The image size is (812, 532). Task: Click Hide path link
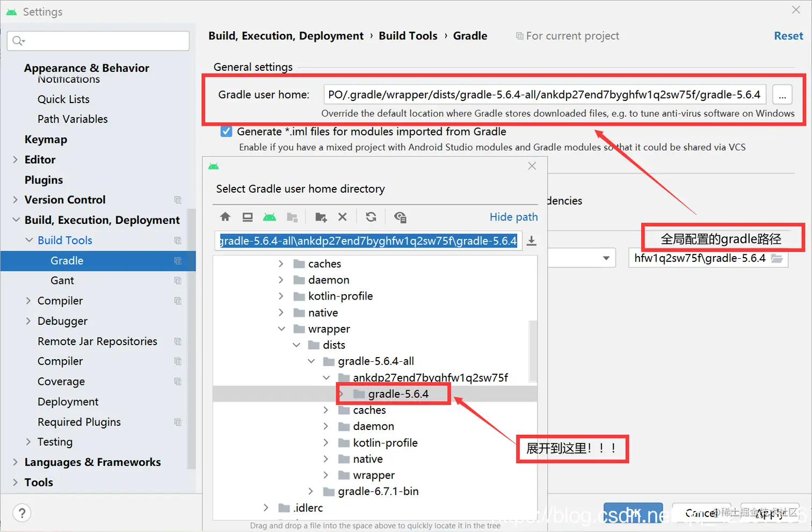(513, 217)
